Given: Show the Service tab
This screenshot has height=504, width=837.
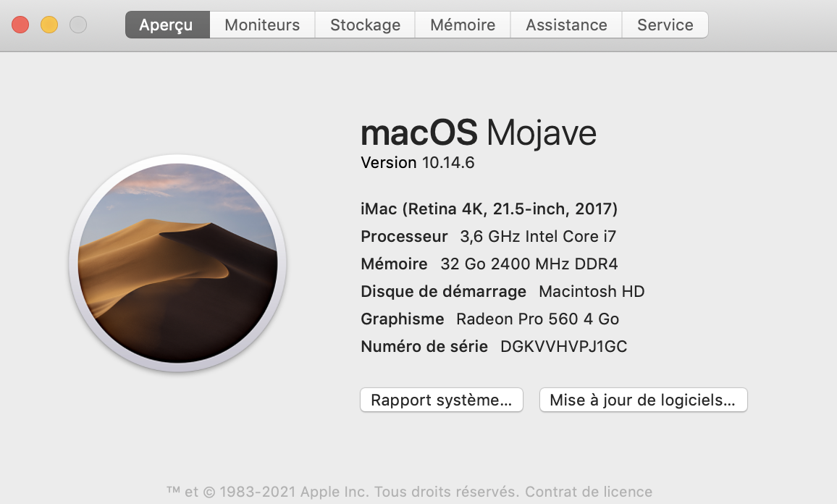Looking at the screenshot, I should 665,25.
